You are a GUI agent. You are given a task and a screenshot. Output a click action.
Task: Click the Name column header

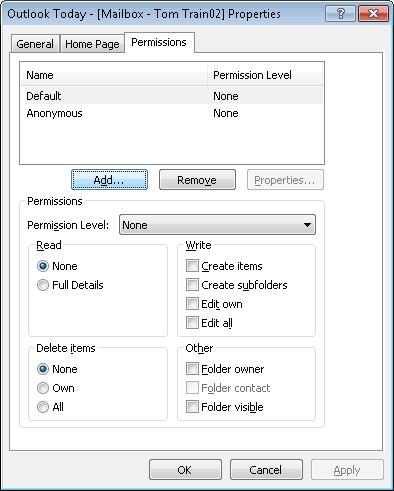[114, 75]
